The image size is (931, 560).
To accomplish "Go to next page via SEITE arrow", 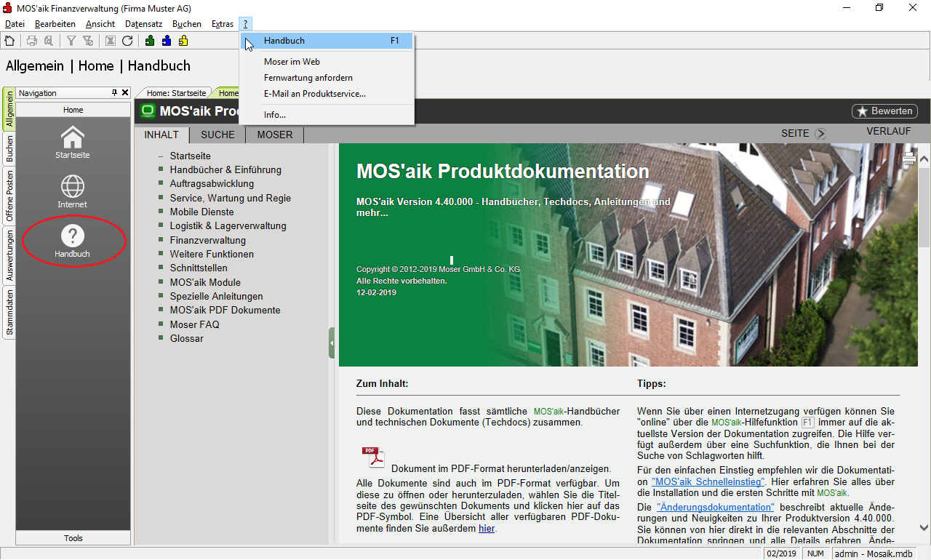I will coord(820,134).
